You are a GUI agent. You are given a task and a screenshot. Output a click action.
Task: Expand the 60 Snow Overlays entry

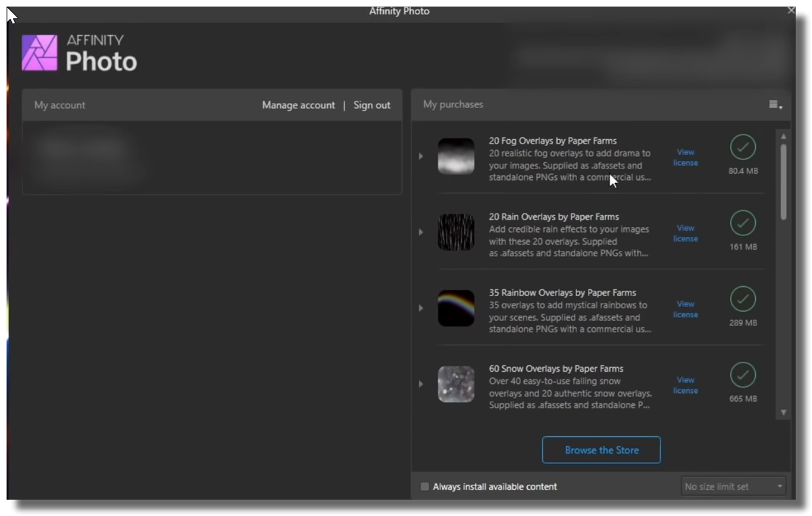[421, 383]
